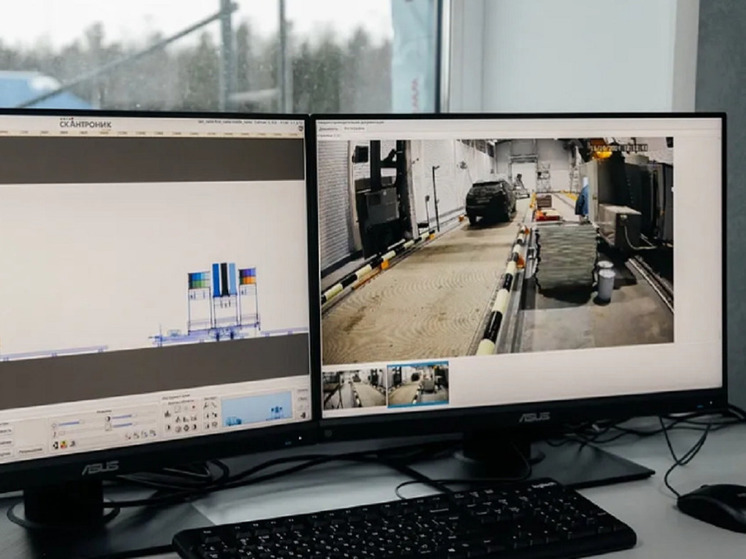The height and width of the screenshot is (559, 746).
Task: Click the scan overview minimap panel
Action: click(x=256, y=409)
